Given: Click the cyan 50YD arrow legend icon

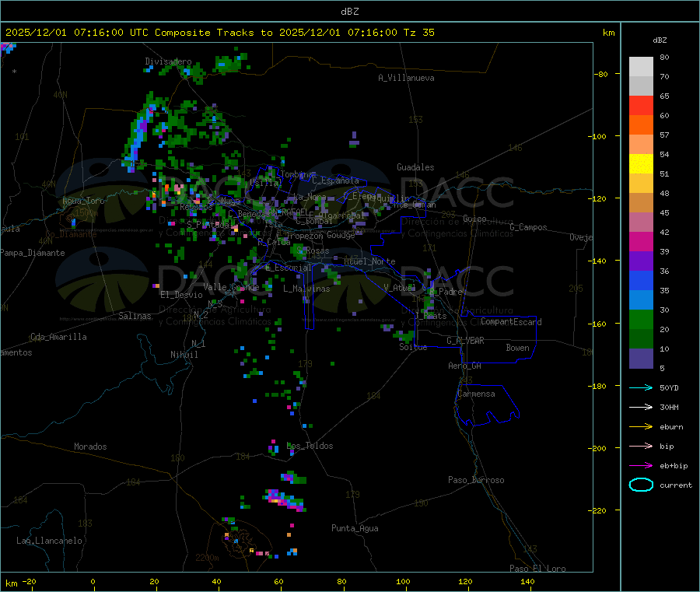Looking at the screenshot, I should (641, 387).
